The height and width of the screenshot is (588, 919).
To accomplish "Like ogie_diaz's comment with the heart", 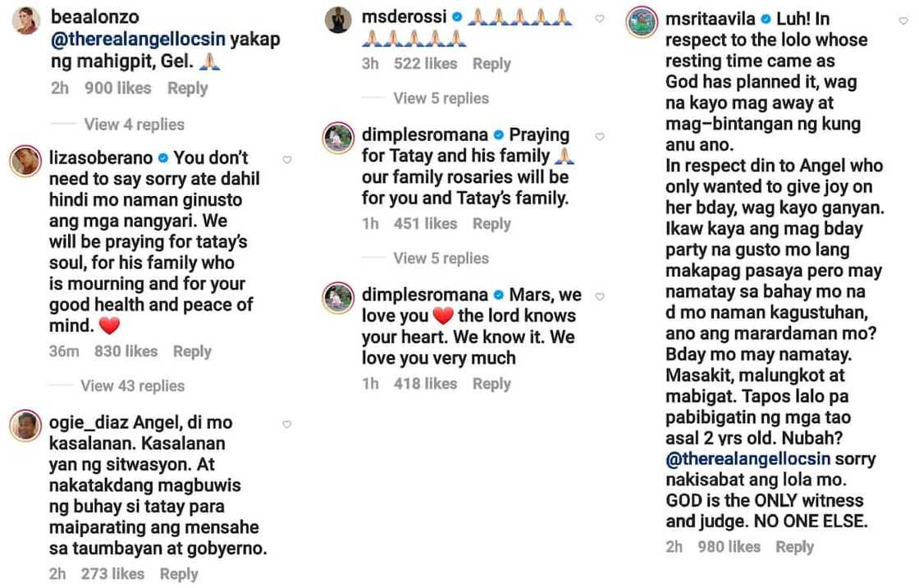I will 287,425.
